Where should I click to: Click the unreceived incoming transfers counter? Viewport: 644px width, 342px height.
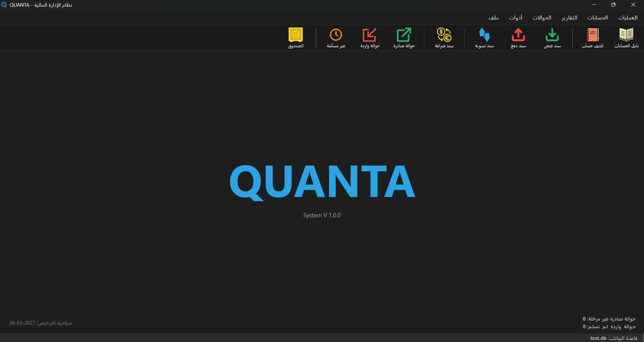pyautogui.click(x=609, y=327)
